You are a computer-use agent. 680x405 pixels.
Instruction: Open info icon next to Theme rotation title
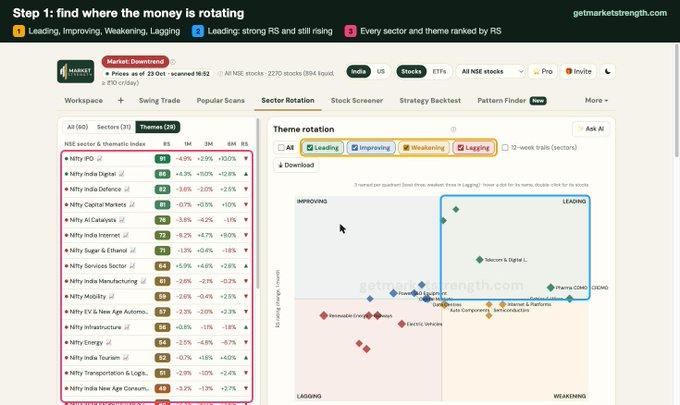click(x=453, y=129)
